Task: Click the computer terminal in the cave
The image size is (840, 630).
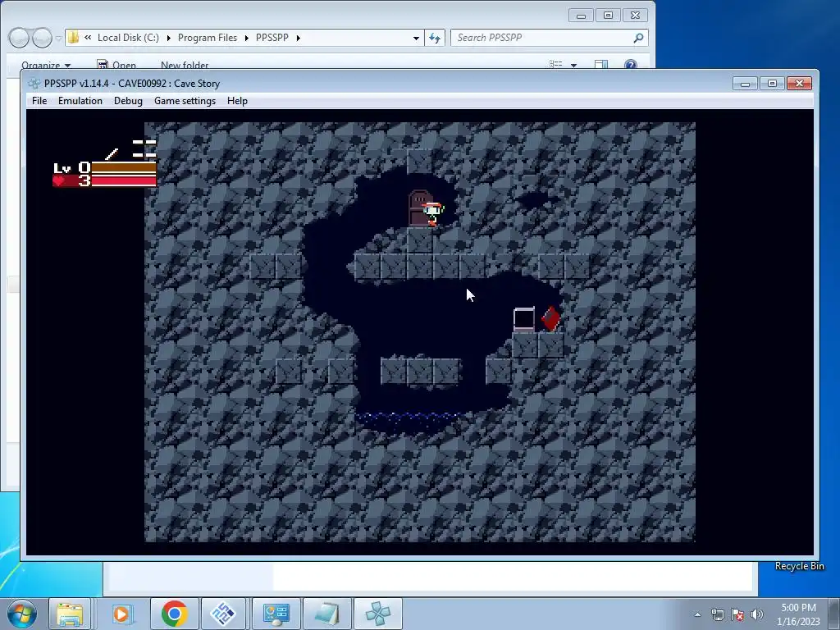Action: [524, 319]
